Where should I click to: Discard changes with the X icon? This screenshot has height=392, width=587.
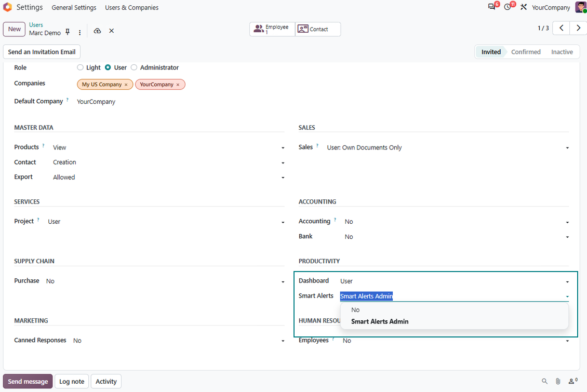[112, 31]
